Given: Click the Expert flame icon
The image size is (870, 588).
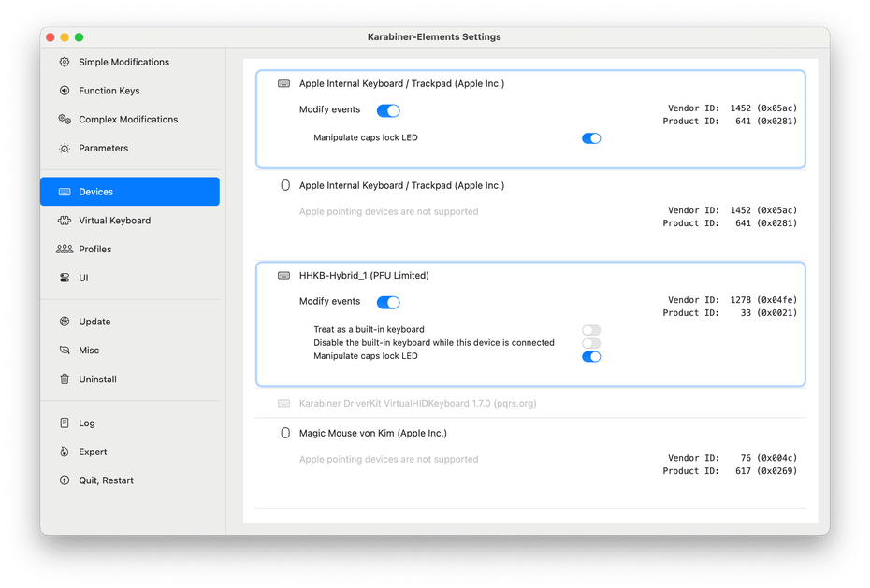Looking at the screenshot, I should pos(65,452).
